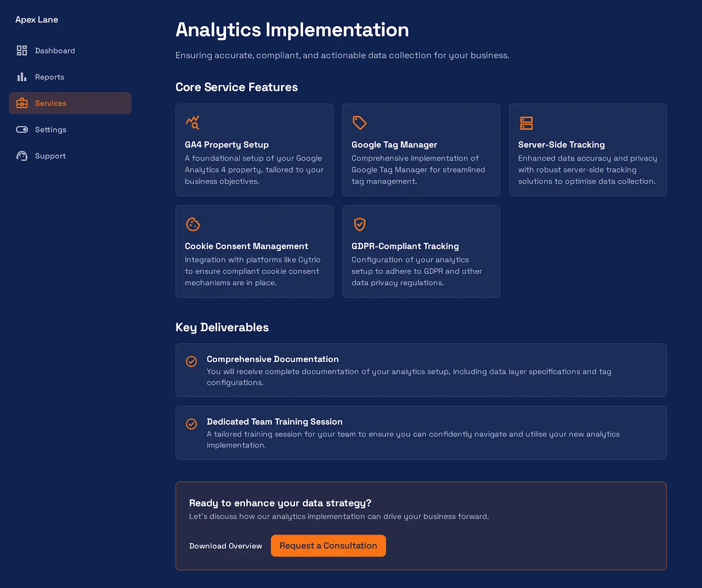Screen dimensions: 702x588
Task: Click the Server-Side Tracking server icon
Action: coord(526,123)
